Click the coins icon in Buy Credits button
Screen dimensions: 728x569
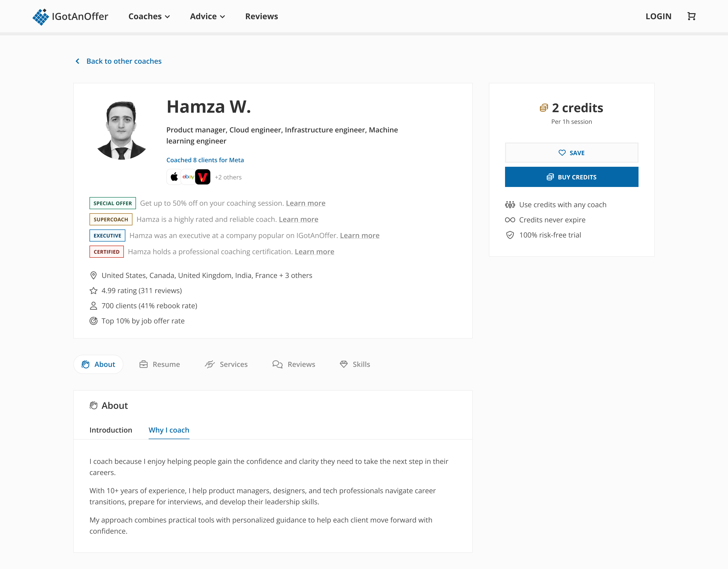click(x=550, y=177)
